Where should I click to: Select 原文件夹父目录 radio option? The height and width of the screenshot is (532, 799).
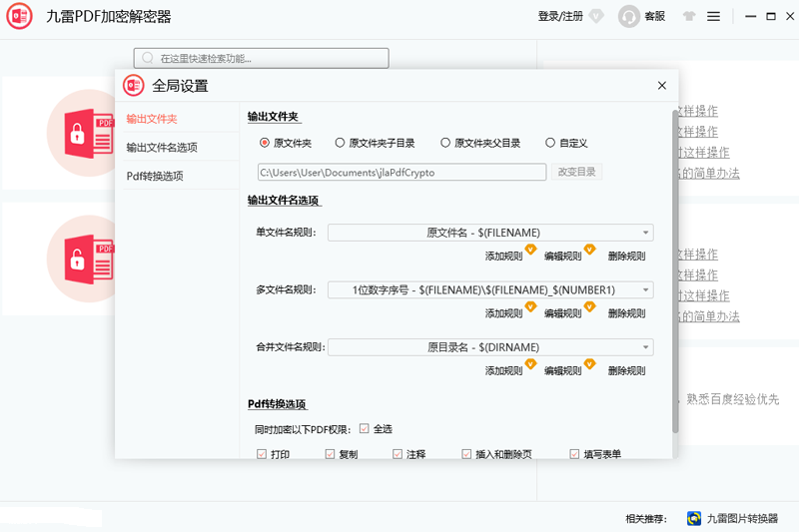pyautogui.click(x=445, y=143)
